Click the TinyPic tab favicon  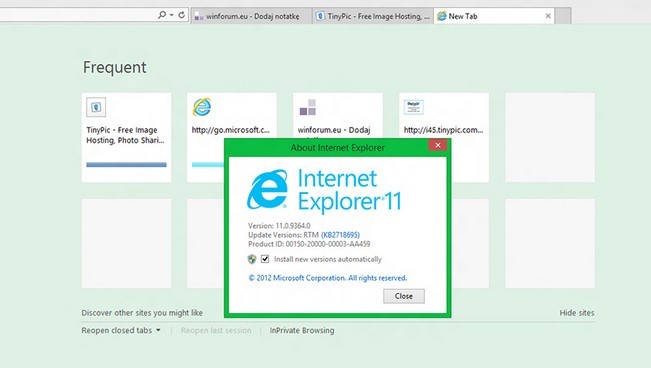pyautogui.click(x=320, y=16)
